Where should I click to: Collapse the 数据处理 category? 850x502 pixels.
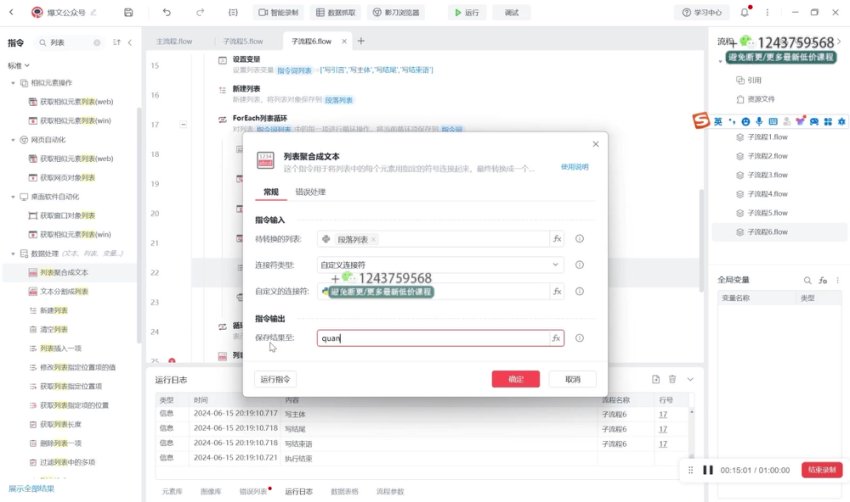pyautogui.click(x=10, y=254)
